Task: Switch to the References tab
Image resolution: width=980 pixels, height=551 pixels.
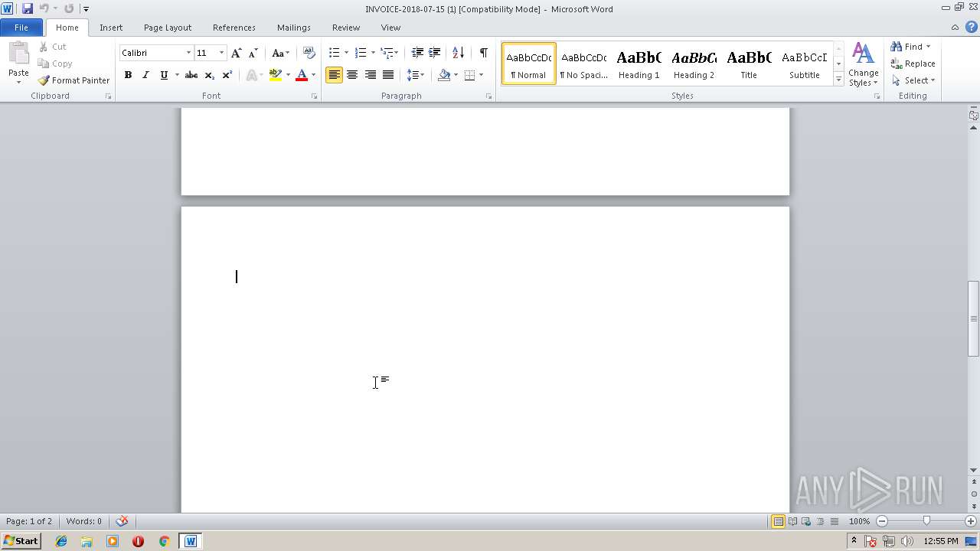Action: 234,28
